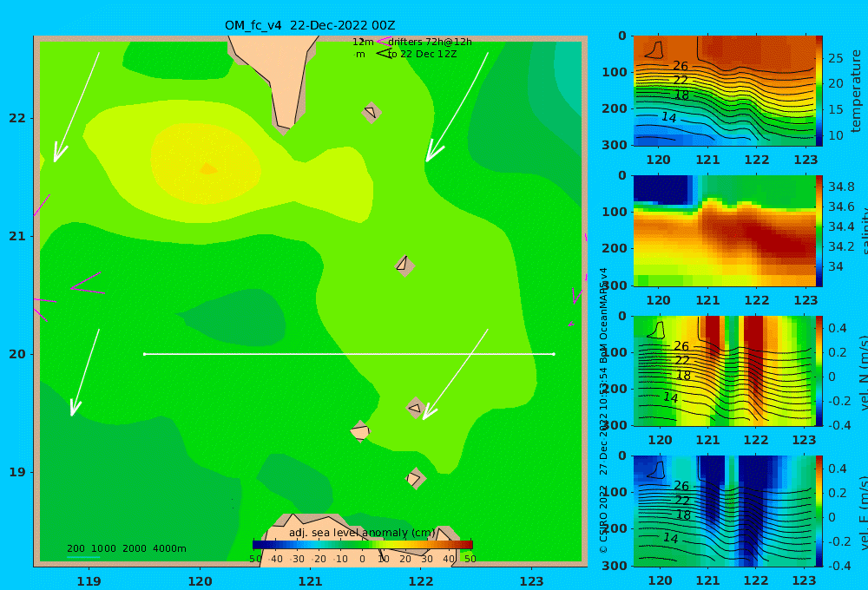The height and width of the screenshot is (590, 868).
Task: Click tick 34.2 on salinity colorbar
Action: click(x=841, y=246)
